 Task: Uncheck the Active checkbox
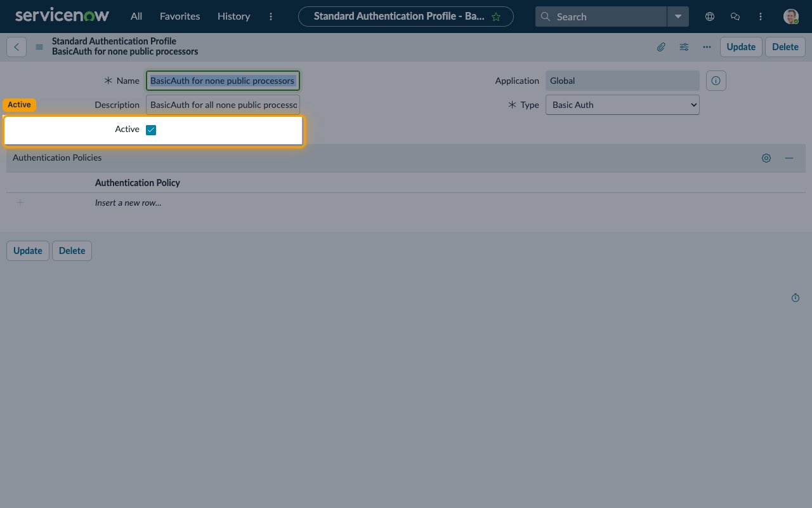(151, 130)
